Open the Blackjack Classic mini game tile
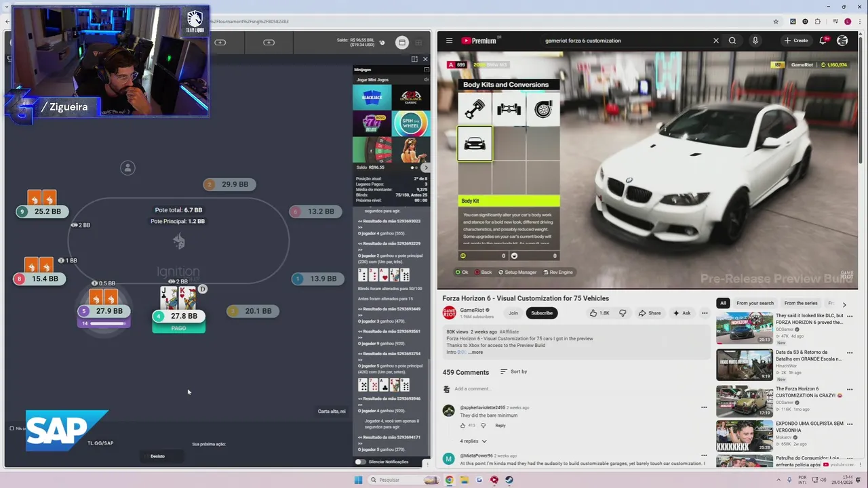The image size is (868, 488). click(x=410, y=97)
